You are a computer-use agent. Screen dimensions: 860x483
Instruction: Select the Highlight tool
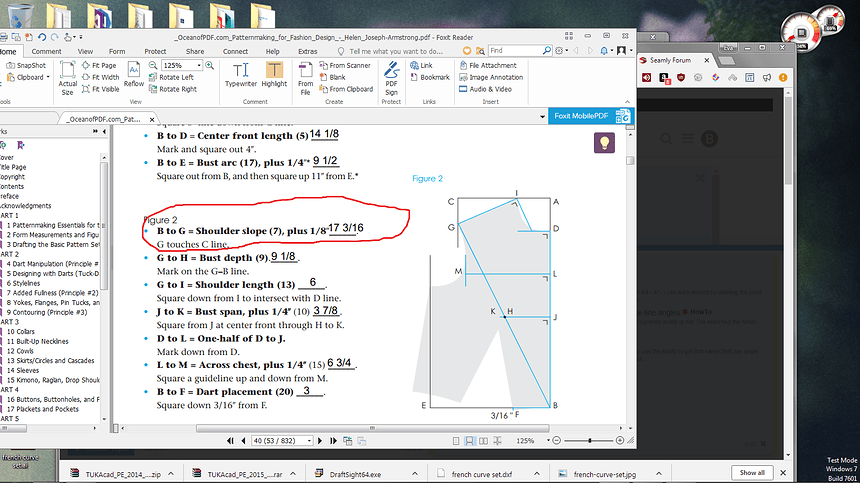(274, 75)
